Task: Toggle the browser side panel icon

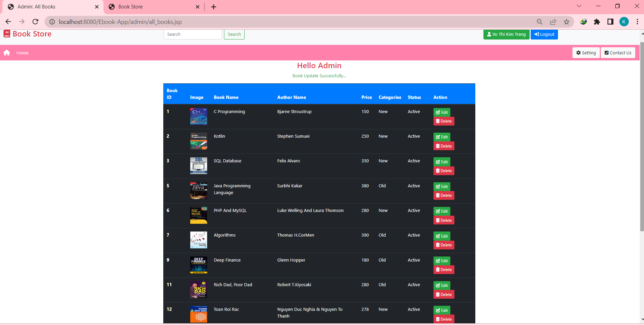Action: (610, 22)
